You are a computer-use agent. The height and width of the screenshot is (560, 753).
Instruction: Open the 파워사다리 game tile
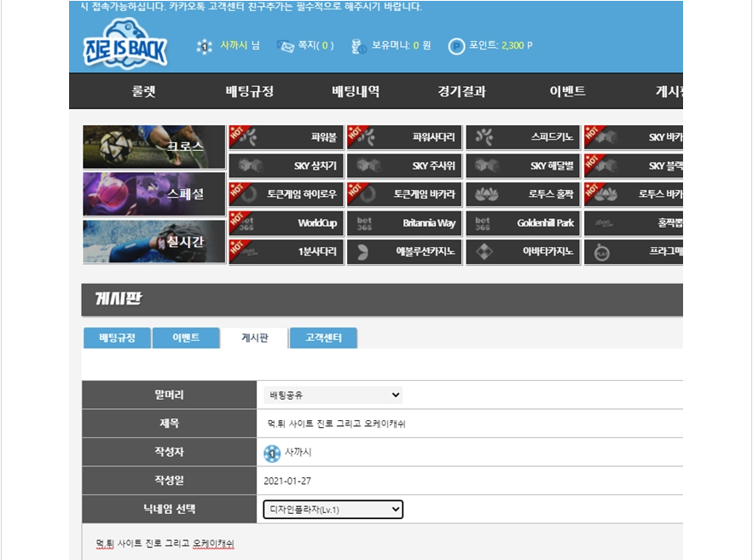coord(404,137)
